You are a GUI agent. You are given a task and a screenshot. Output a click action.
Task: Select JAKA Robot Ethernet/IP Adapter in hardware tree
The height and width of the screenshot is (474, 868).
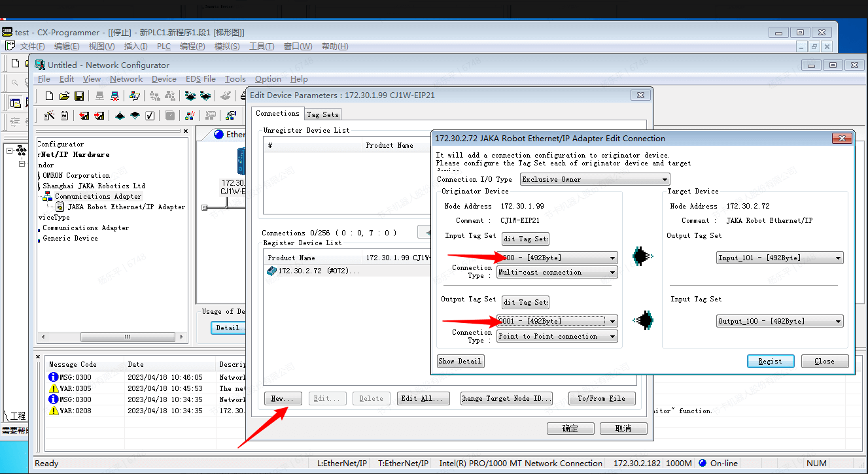(126, 207)
